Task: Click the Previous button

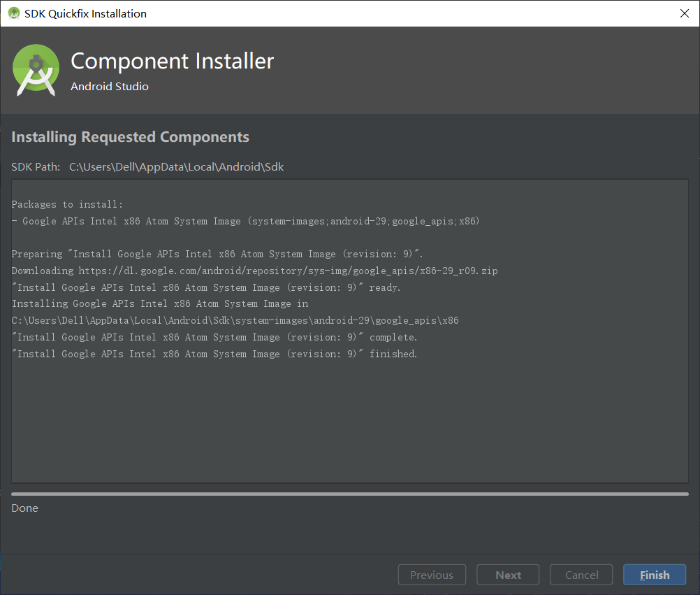Action: click(x=432, y=575)
